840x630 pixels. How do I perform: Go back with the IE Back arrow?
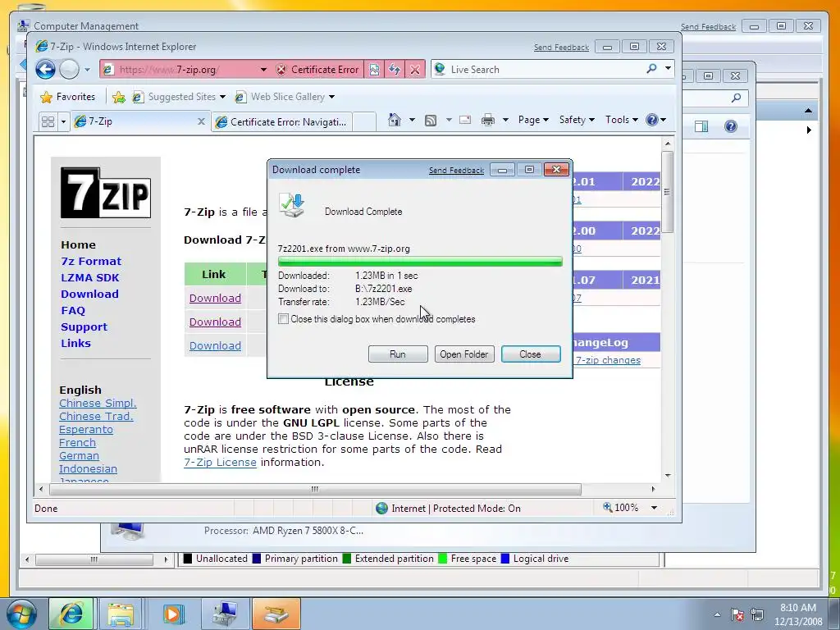click(x=46, y=69)
